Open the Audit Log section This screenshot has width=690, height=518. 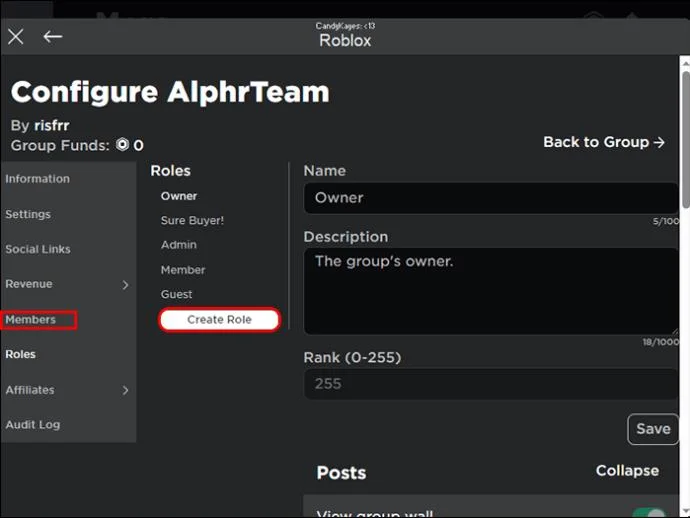(33, 425)
